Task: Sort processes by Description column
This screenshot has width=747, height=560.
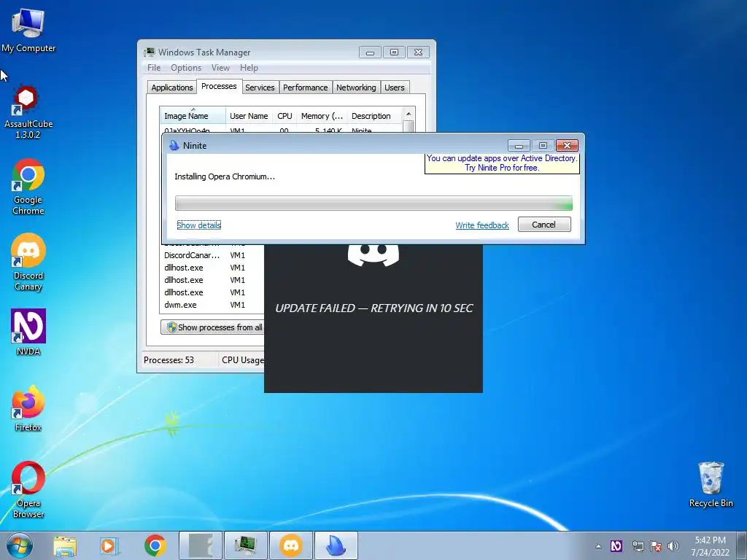Action: coord(374,116)
